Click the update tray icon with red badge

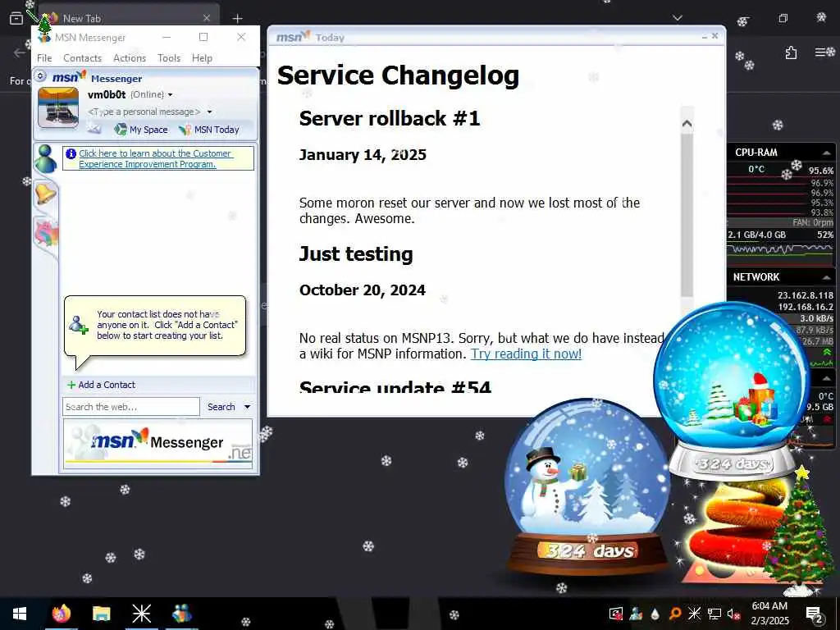[x=616, y=614]
